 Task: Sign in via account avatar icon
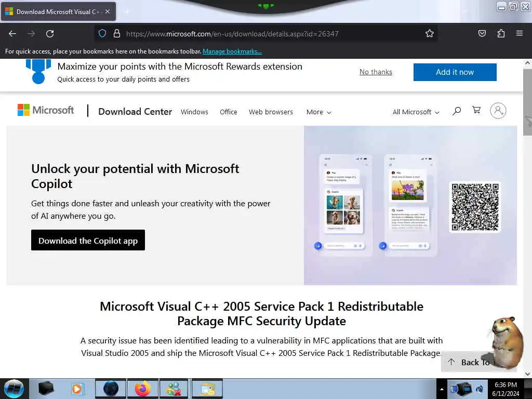point(498,111)
